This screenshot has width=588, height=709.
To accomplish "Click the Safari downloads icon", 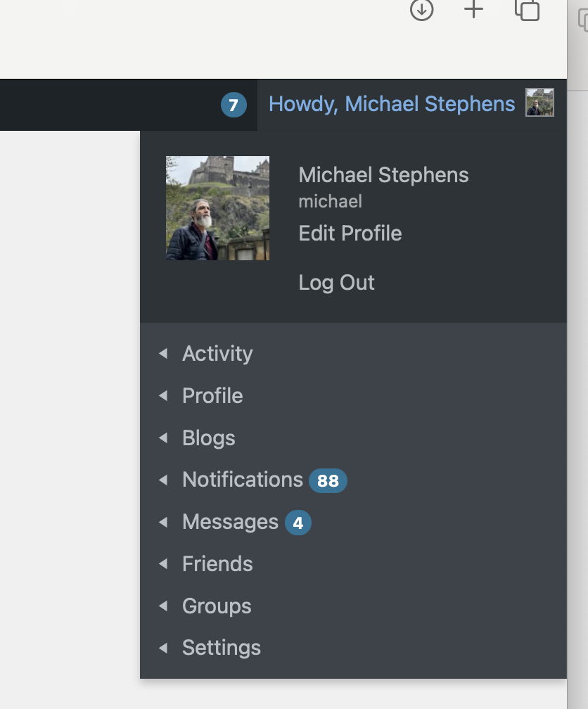I will 421,10.
